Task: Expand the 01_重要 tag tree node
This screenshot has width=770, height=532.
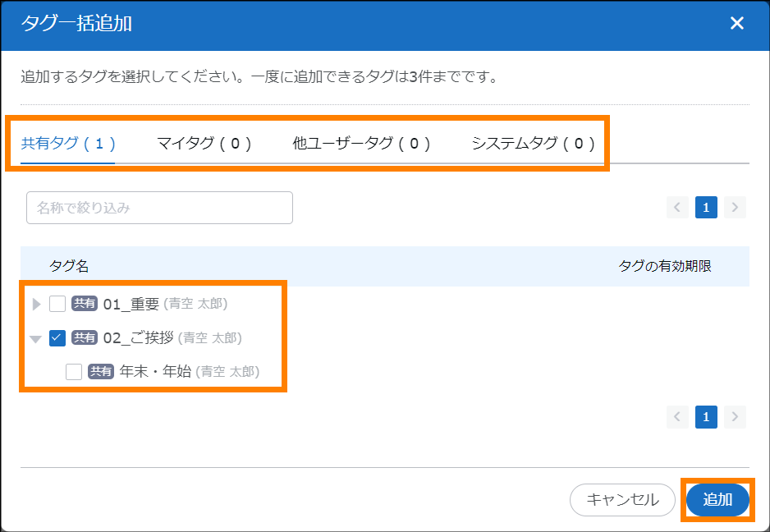Action: [x=35, y=304]
